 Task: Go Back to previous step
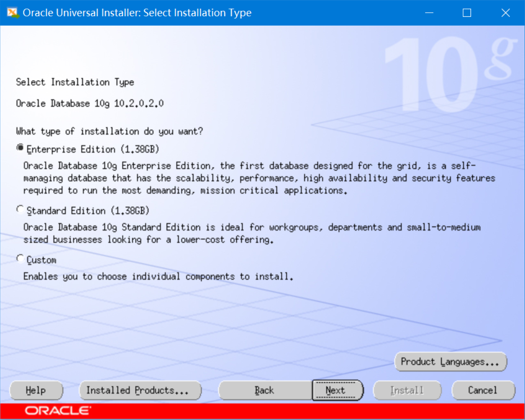[265, 390]
